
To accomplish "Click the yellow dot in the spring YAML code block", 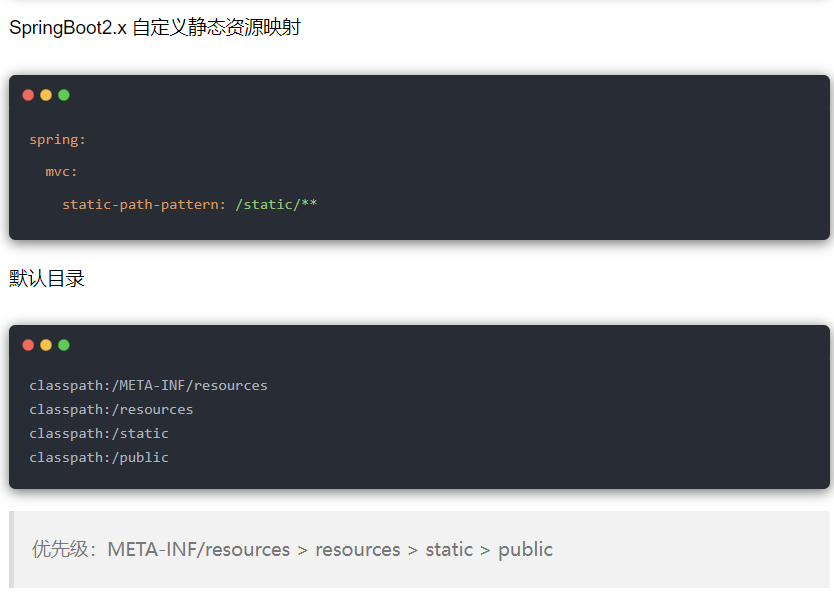I will pos(46,95).
